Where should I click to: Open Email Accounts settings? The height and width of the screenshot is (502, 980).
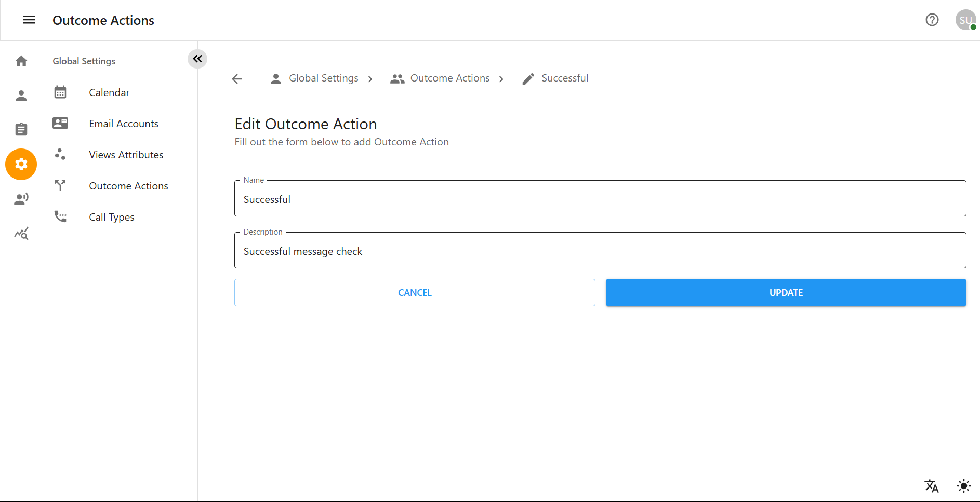(123, 124)
